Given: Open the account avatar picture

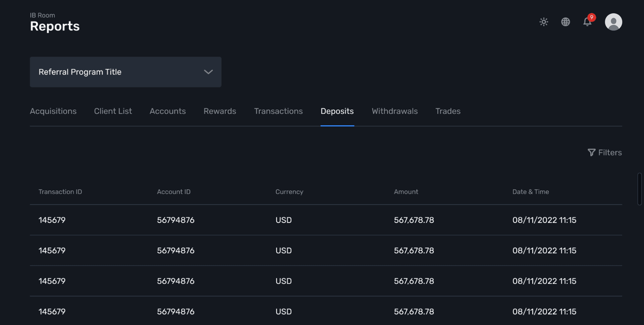Looking at the screenshot, I should [613, 22].
